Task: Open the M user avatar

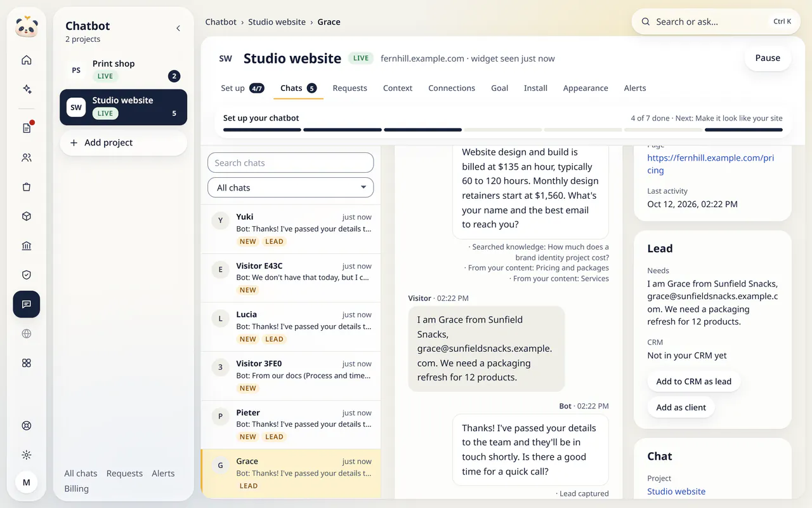Action: point(27,483)
